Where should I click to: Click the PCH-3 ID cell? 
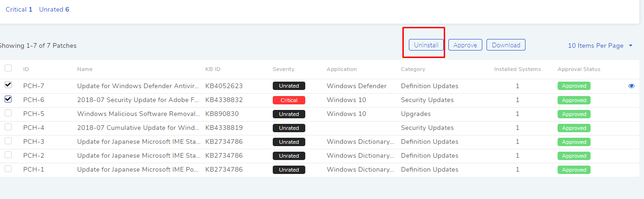click(33, 141)
